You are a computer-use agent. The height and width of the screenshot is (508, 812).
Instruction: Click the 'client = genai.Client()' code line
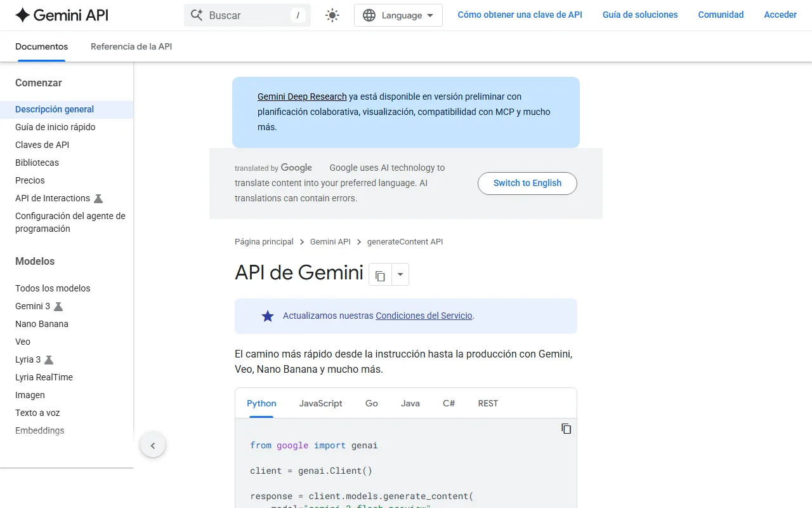click(x=311, y=471)
